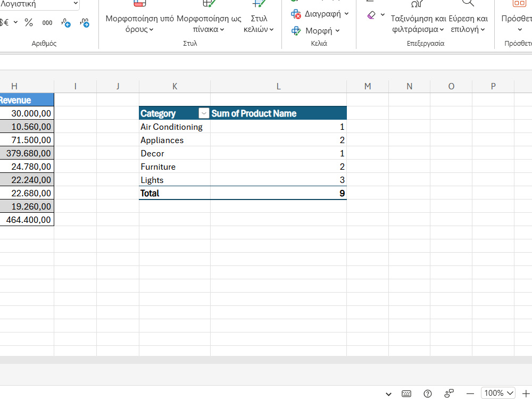This screenshot has height=399, width=532.
Task: Select the Lights row label
Action: [x=174, y=179]
